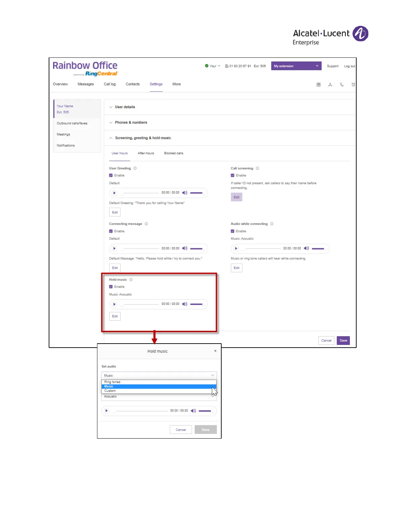Open info icon next to Connecting message
The width and height of the screenshot is (411, 532).
pos(146,224)
